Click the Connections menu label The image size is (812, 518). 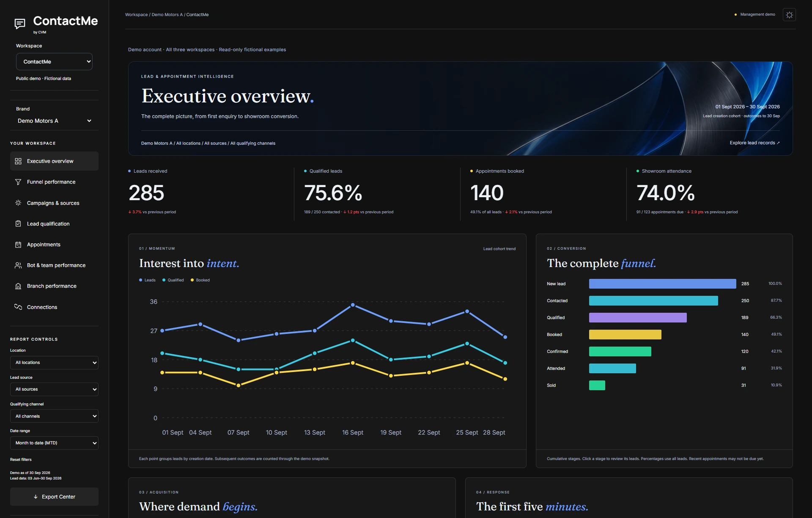tap(42, 307)
